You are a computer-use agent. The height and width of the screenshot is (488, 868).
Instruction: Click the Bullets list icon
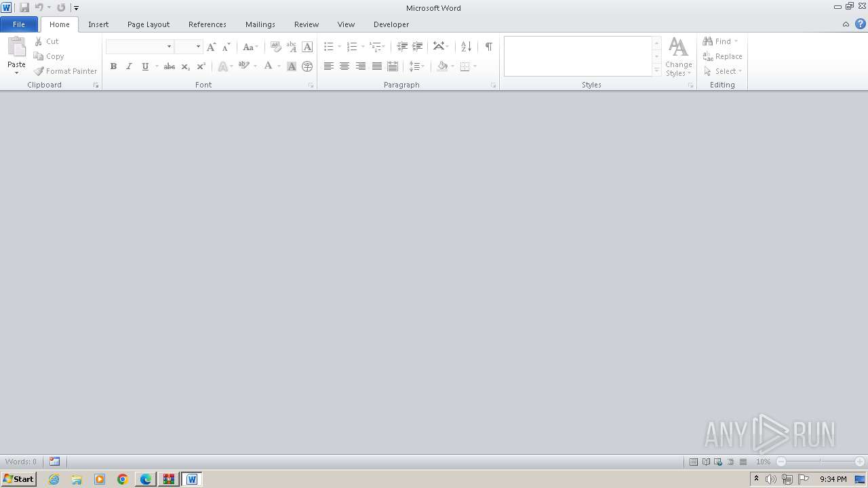(329, 47)
